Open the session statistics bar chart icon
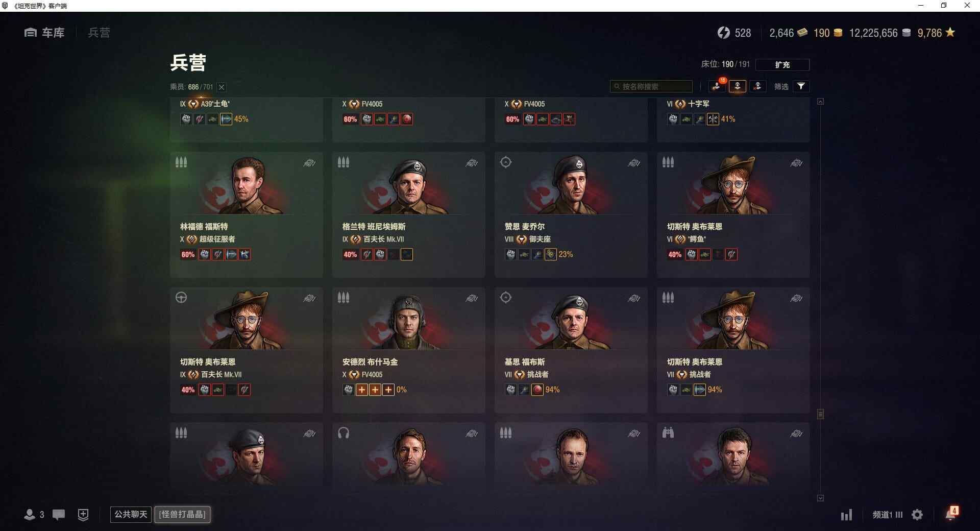 click(846, 515)
